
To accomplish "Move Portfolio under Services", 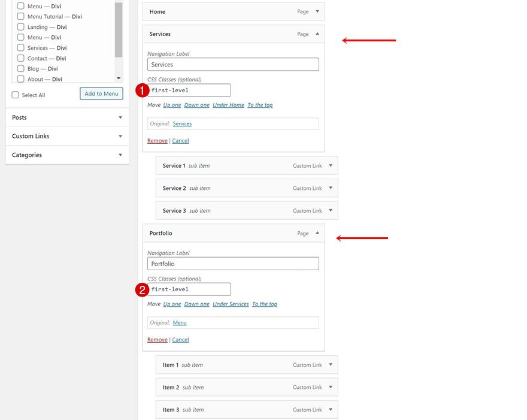I will (231, 304).
